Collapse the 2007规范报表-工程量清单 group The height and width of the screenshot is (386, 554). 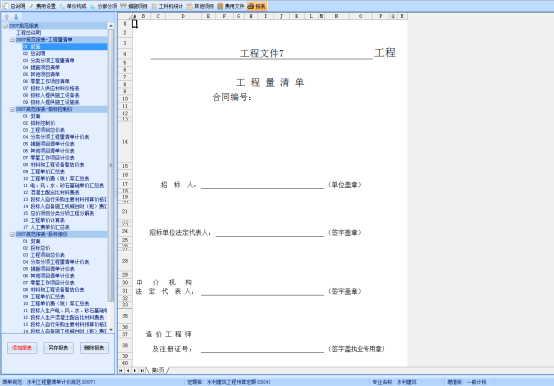point(12,40)
